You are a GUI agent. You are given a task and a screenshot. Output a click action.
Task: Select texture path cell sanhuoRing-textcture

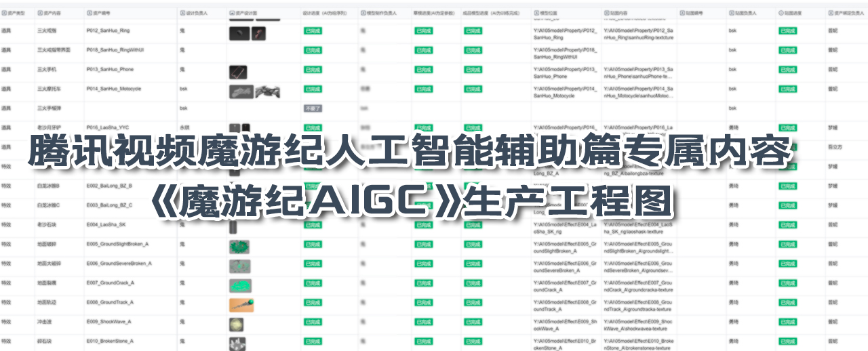(637, 34)
